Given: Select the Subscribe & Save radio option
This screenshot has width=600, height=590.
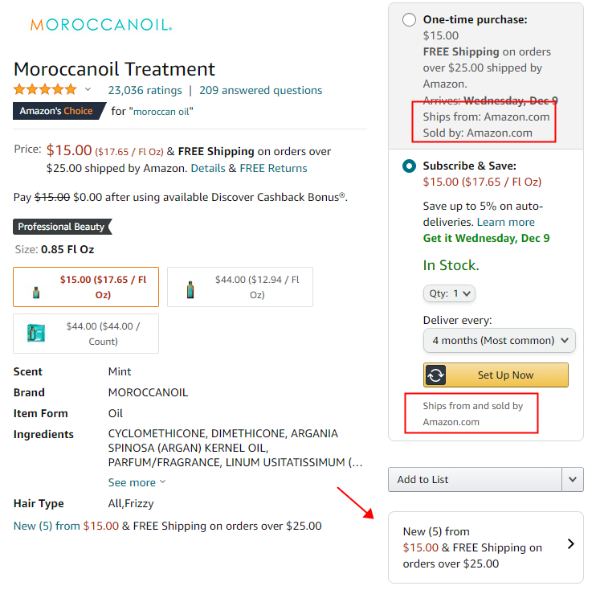Looking at the screenshot, I should click(409, 166).
